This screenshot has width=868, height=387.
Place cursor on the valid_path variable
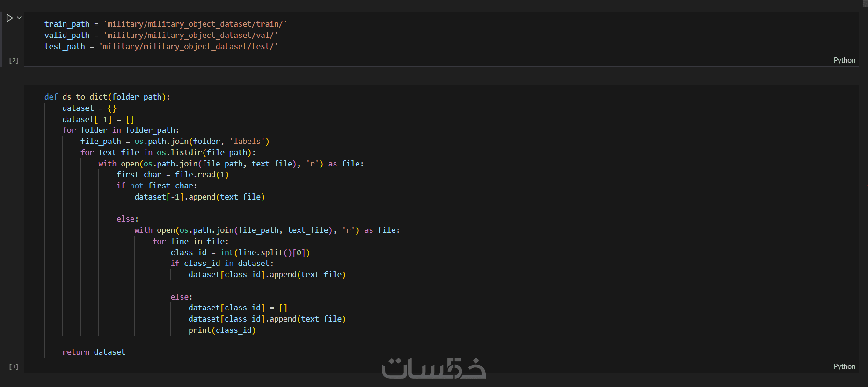66,35
